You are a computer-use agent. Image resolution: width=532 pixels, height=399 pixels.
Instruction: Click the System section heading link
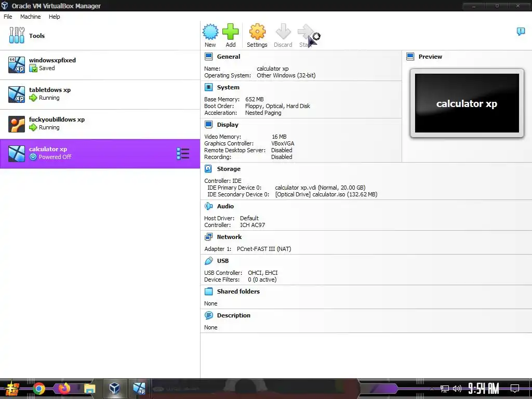click(x=228, y=87)
